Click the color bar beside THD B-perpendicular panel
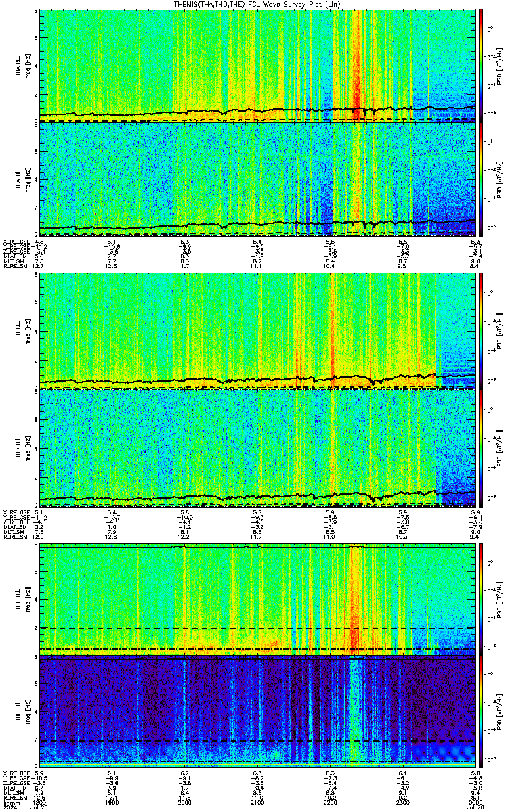 (481, 332)
